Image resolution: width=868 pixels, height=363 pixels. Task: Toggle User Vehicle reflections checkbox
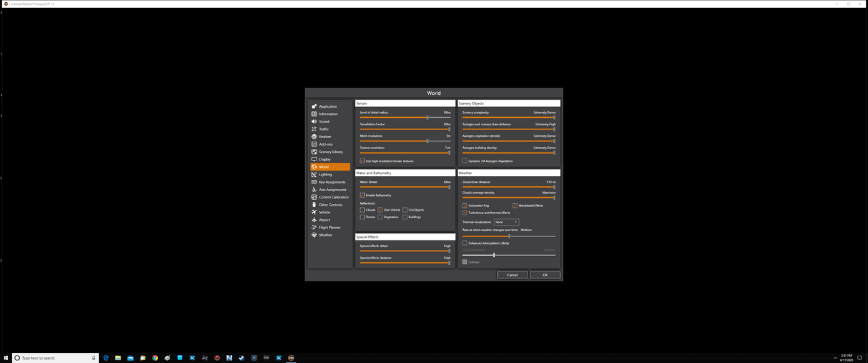click(380, 210)
